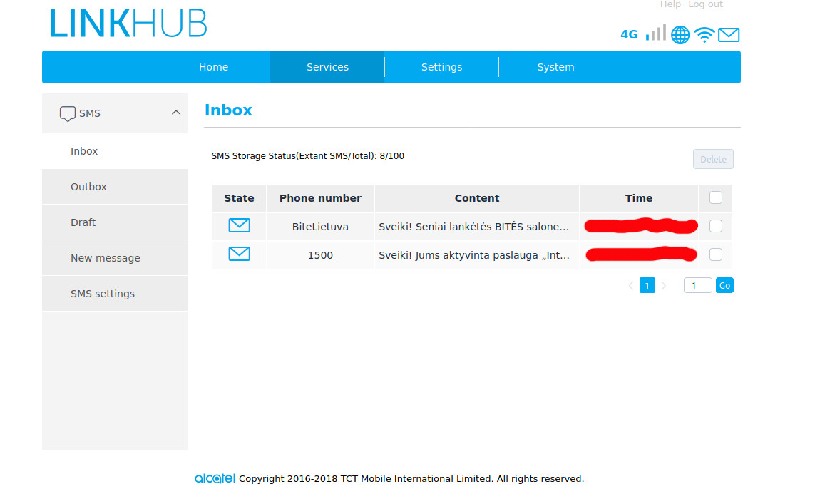Screen dimensions: 815x504
Task: Click the signal strength bars icon
Action: (655, 33)
